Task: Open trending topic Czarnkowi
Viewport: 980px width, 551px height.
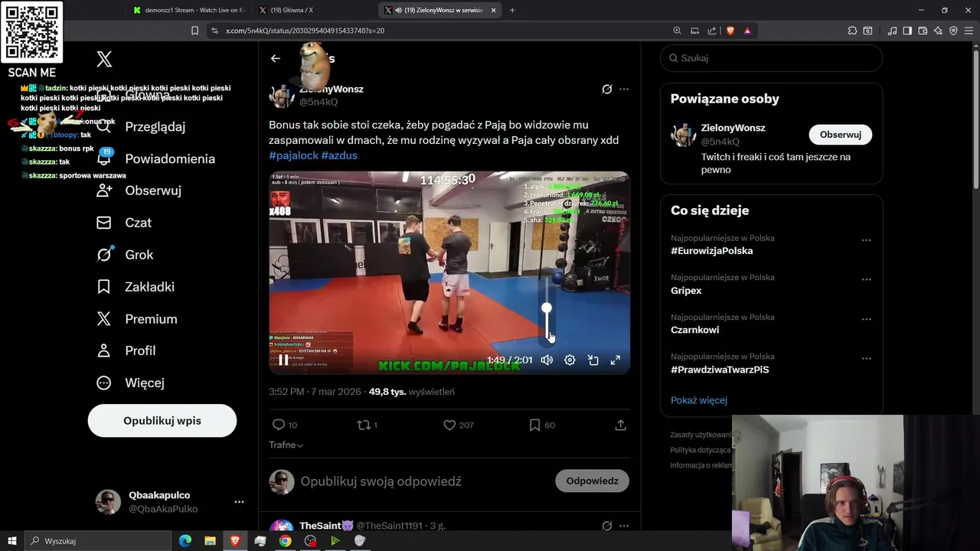Action: pyautogui.click(x=694, y=330)
